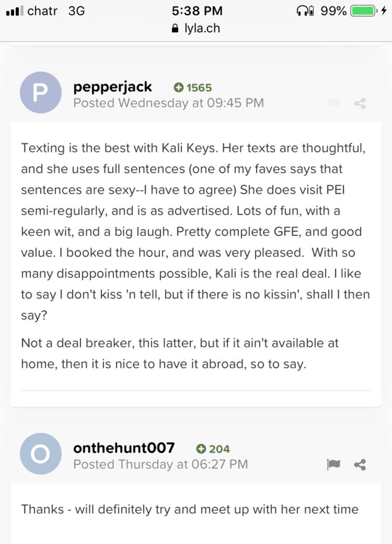Click the faded flag on pepperjack's post
Screen dimensions: 392x544
[333, 103]
